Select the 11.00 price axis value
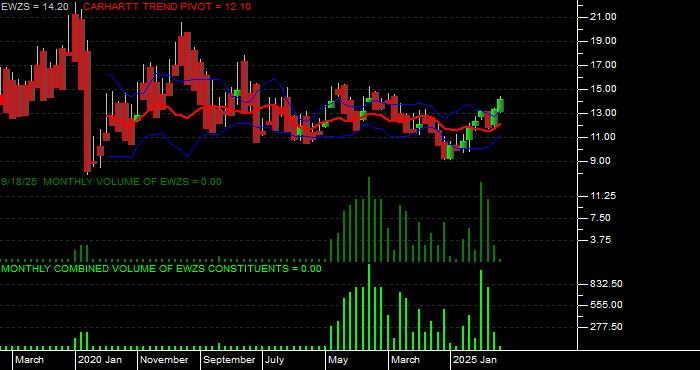Image resolution: width=700 pixels, height=370 pixels. pyautogui.click(x=604, y=137)
